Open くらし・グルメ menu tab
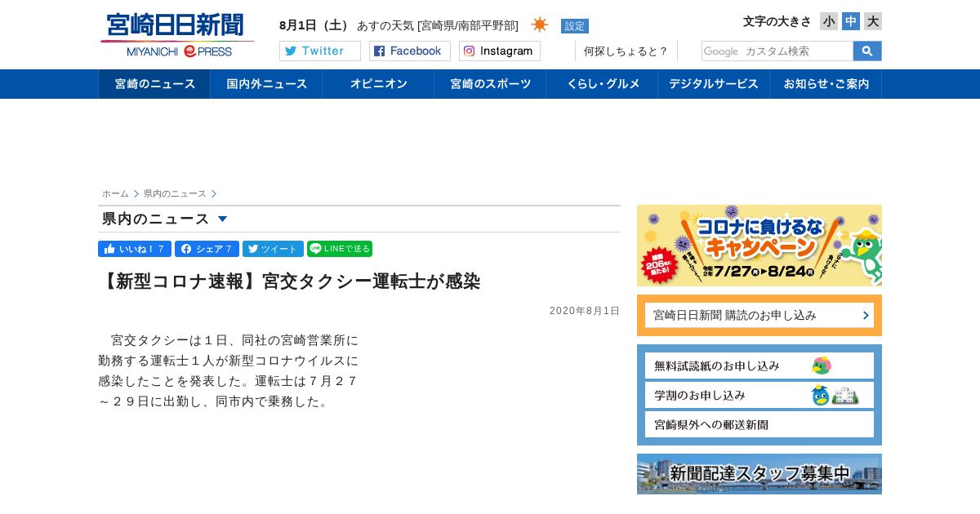Image resolution: width=980 pixels, height=514 pixels. coord(602,84)
